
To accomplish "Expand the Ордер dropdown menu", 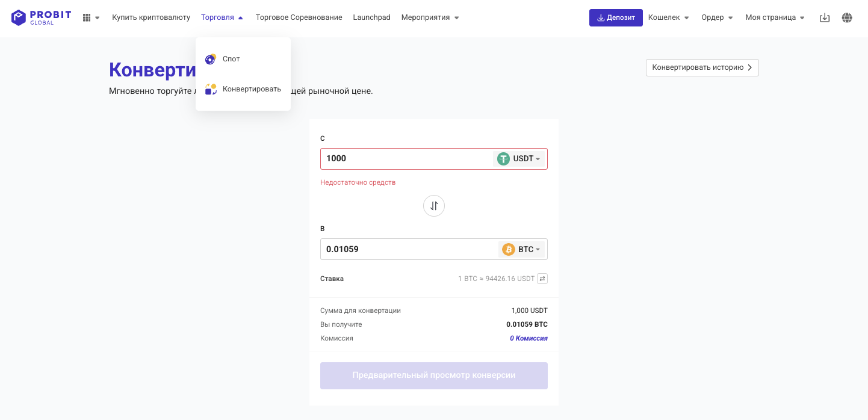I will point(717,17).
